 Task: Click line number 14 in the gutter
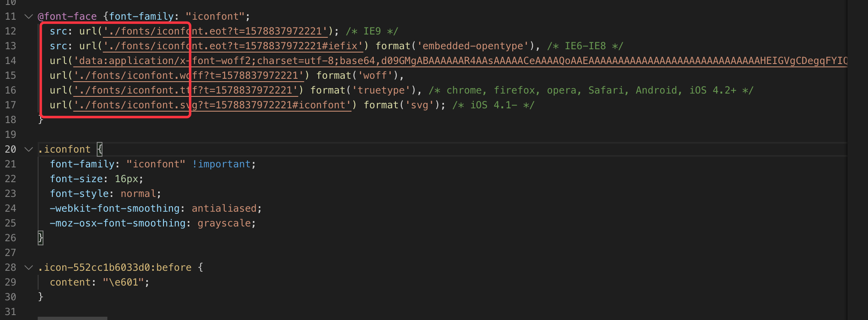(11, 61)
